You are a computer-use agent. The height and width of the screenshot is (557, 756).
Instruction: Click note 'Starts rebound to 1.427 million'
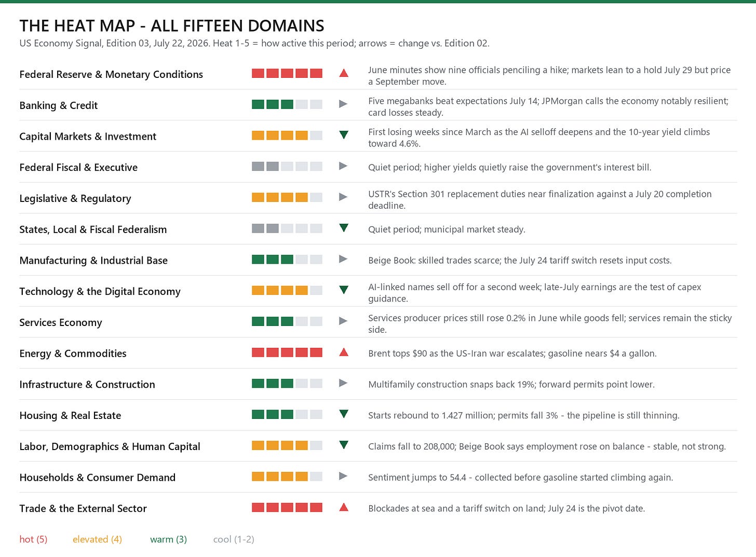pos(431,415)
